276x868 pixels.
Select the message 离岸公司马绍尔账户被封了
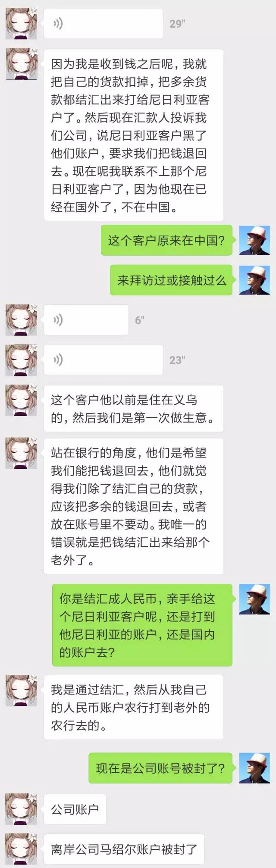[x=124, y=849]
